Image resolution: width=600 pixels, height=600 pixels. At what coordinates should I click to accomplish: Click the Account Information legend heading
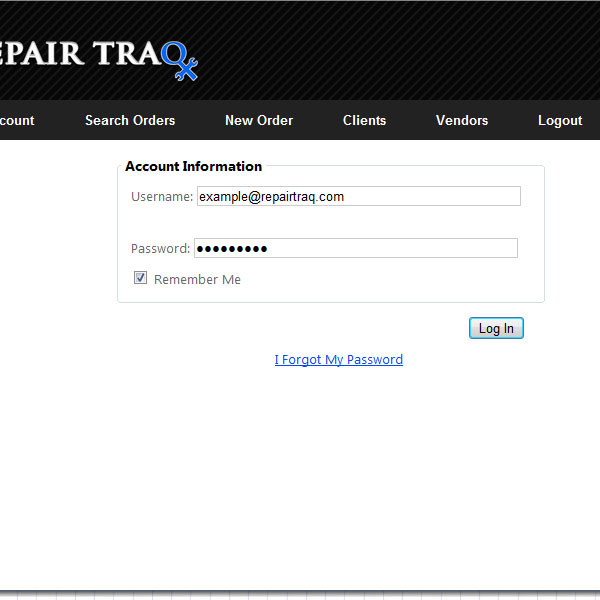tap(193, 166)
